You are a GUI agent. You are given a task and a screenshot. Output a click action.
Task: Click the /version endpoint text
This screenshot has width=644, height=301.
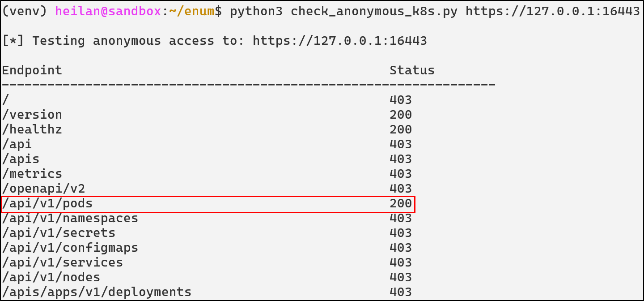tap(32, 115)
